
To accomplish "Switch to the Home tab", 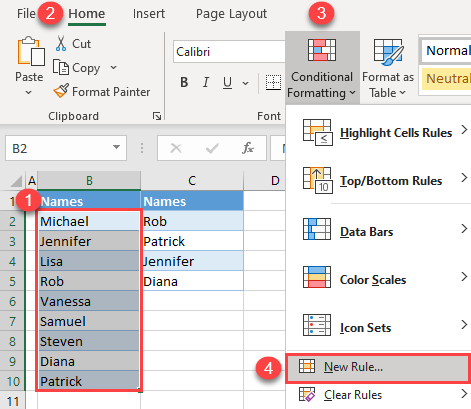I will coord(87,14).
